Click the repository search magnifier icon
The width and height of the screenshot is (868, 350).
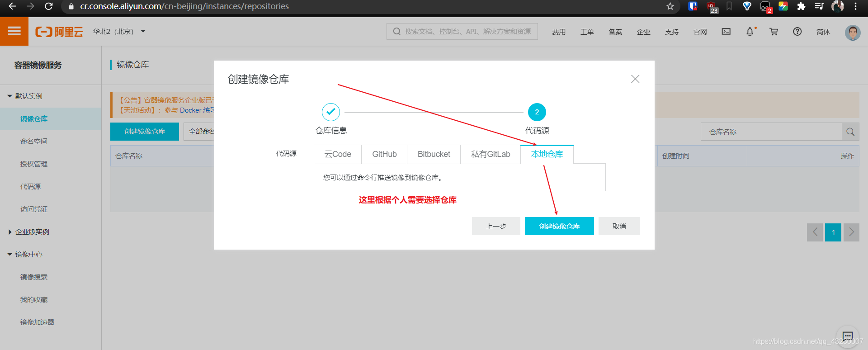point(850,132)
